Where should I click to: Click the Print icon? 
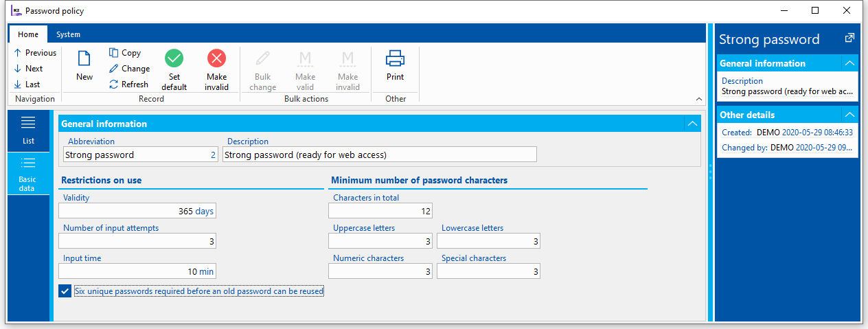click(395, 58)
